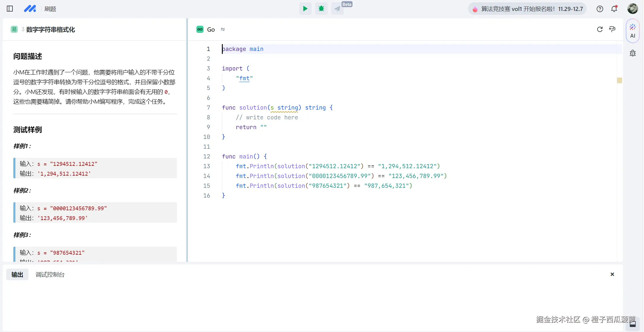
Task: Click the 刷题 label in header
Action: coord(50,9)
